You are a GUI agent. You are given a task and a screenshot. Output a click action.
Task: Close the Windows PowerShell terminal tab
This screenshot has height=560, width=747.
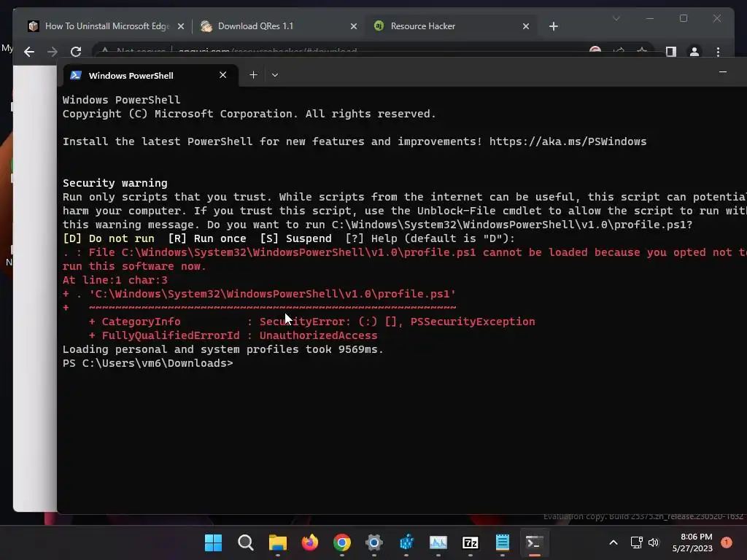click(222, 75)
